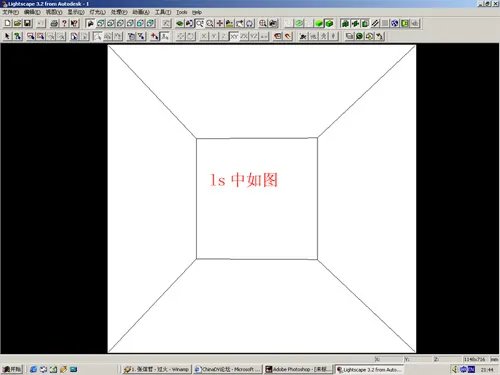The width and height of the screenshot is (500, 375).
Task: Click the mm units status entry
Action: coord(494,359)
